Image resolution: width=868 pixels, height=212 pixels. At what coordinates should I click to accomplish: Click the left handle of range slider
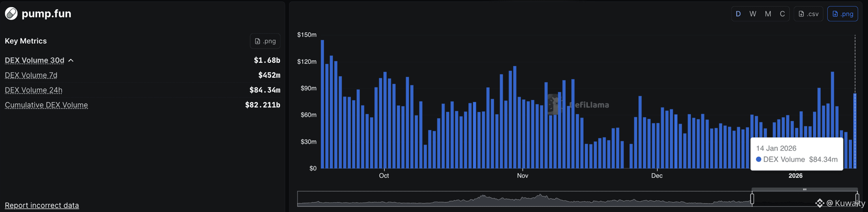(752, 199)
